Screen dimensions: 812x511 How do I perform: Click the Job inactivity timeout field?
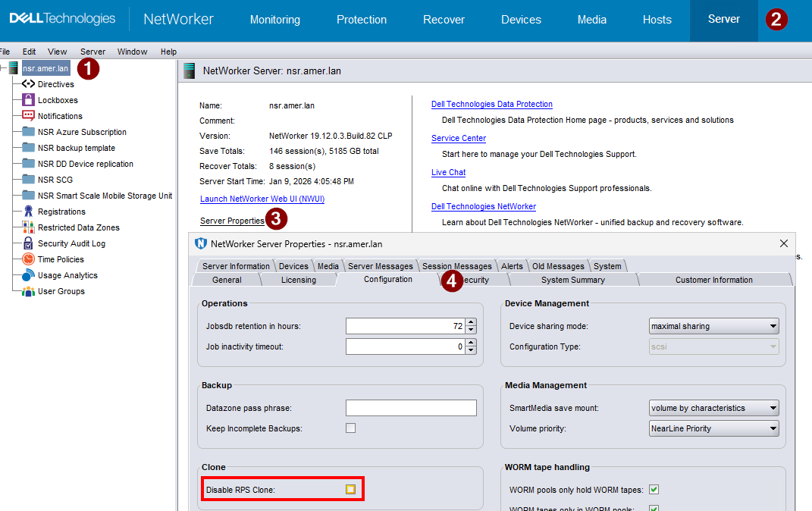pyautogui.click(x=406, y=346)
